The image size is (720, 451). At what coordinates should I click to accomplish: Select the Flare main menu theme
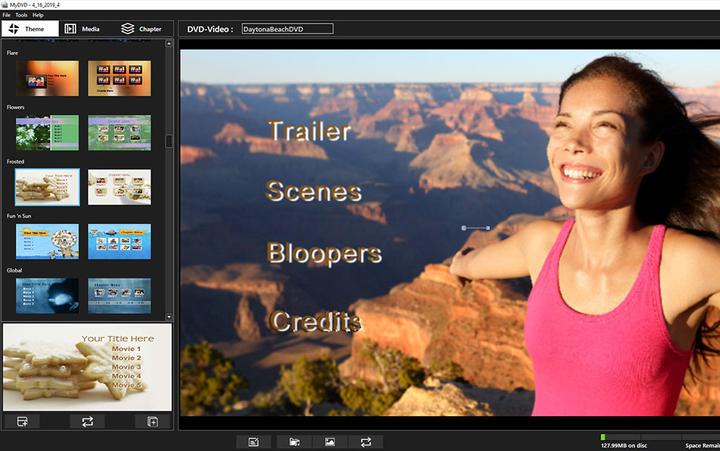(x=47, y=78)
